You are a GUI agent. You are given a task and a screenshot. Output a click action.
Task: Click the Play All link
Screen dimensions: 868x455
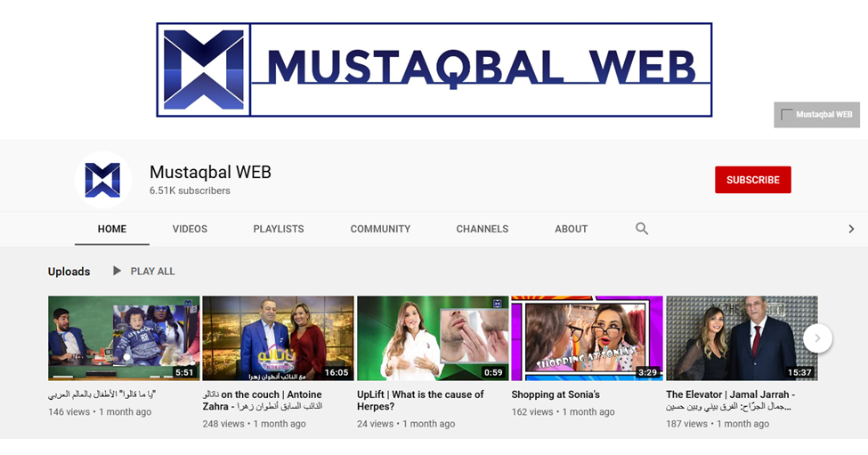click(153, 272)
